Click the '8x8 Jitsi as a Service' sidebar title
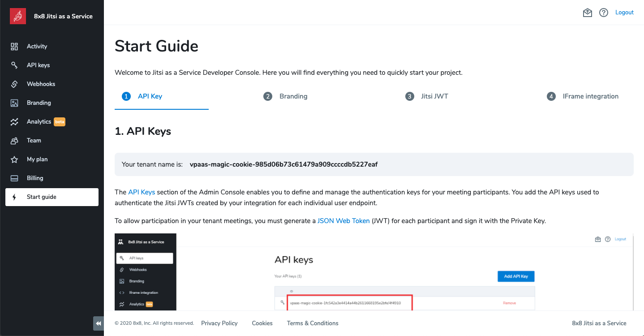This screenshot has width=644, height=336. 63,16
